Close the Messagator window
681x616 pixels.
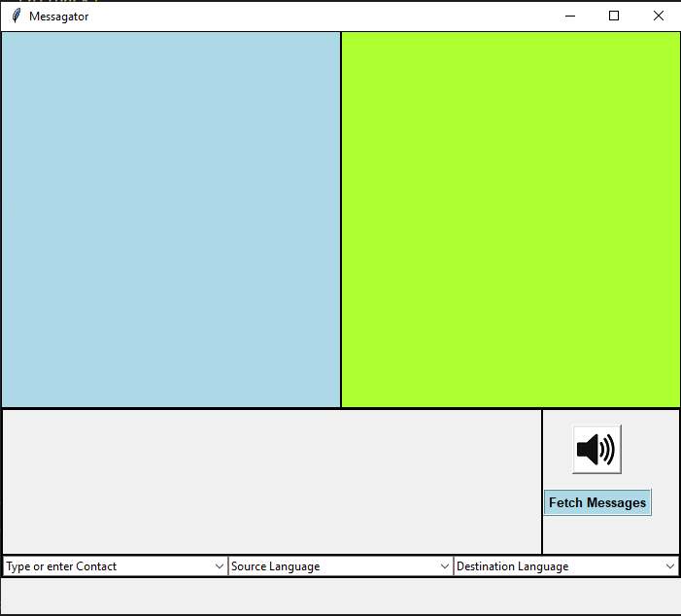coord(659,17)
